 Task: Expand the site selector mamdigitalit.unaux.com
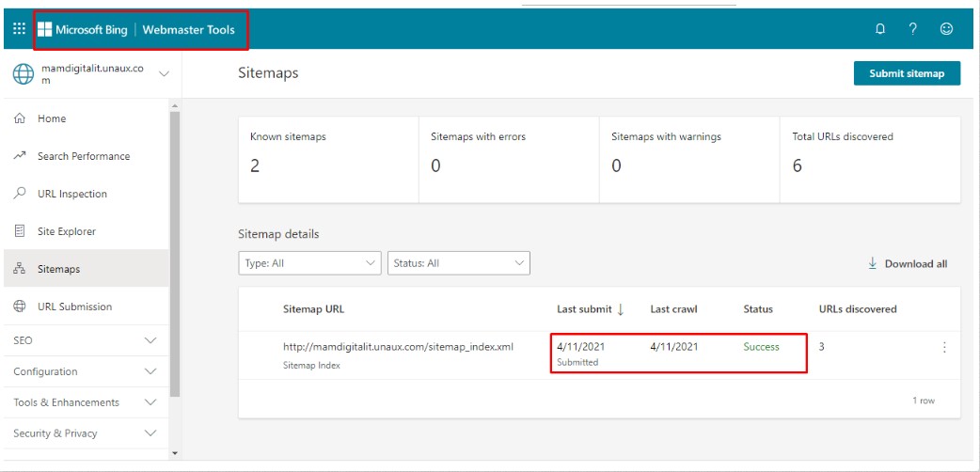[164, 73]
